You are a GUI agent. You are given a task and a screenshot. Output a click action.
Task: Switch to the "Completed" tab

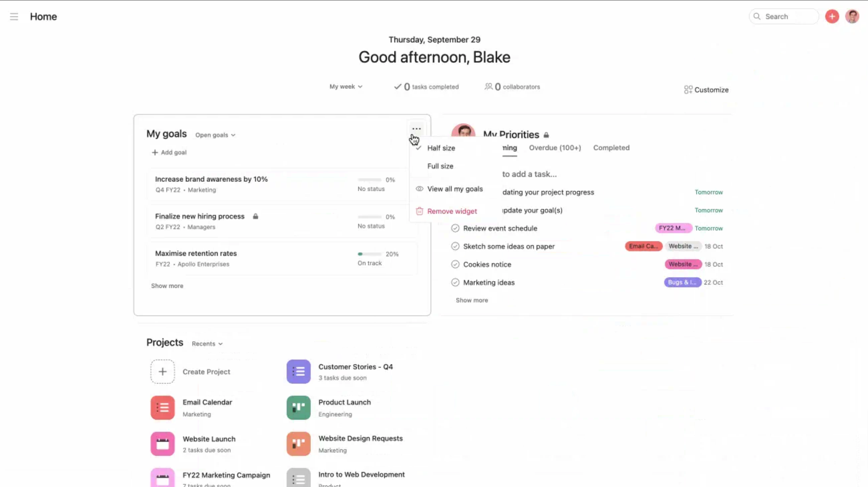611,148
